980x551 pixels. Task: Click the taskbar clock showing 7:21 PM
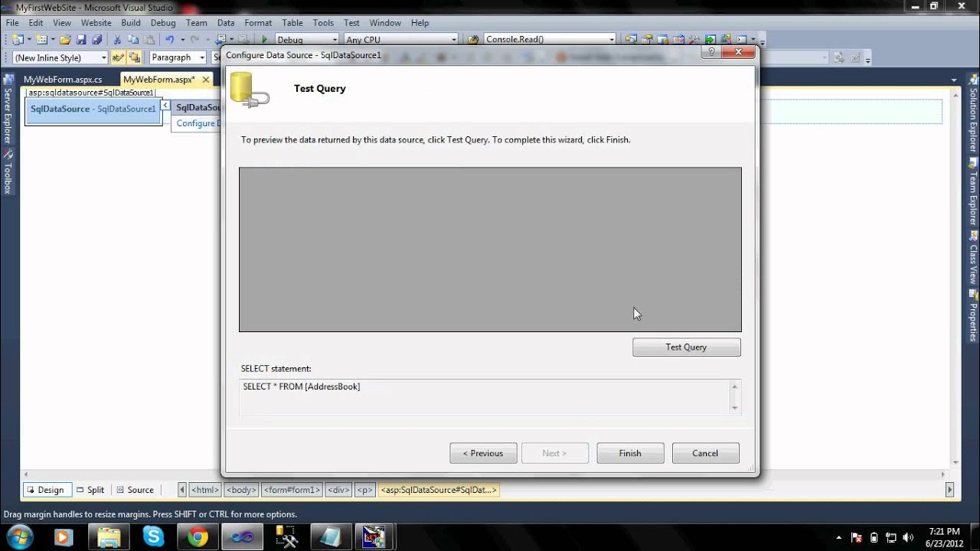click(944, 537)
